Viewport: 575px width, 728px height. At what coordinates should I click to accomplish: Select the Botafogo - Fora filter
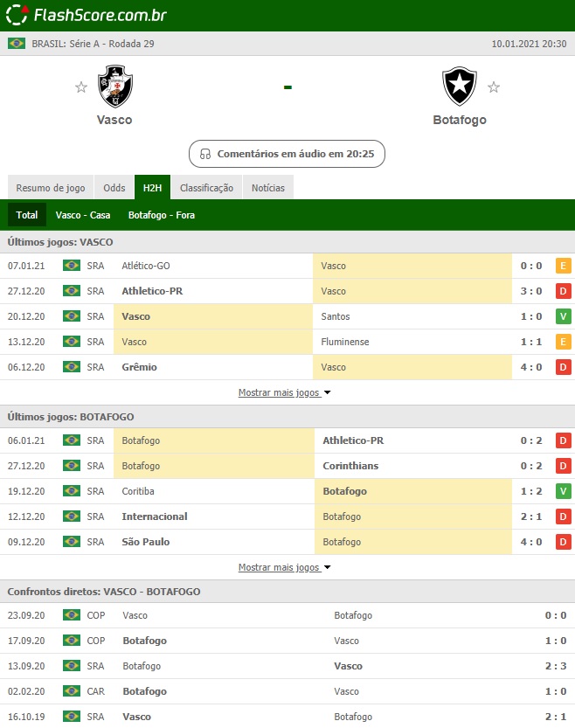162,215
